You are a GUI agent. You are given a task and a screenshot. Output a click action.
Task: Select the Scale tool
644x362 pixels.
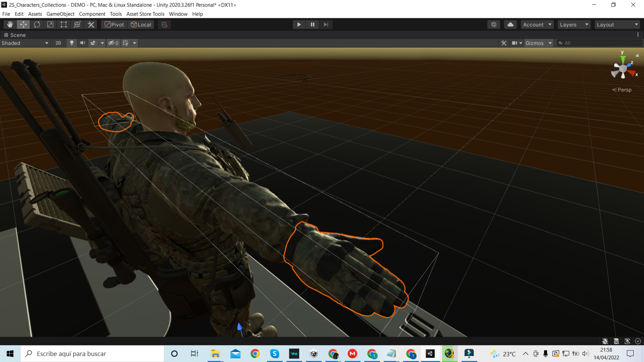point(50,25)
